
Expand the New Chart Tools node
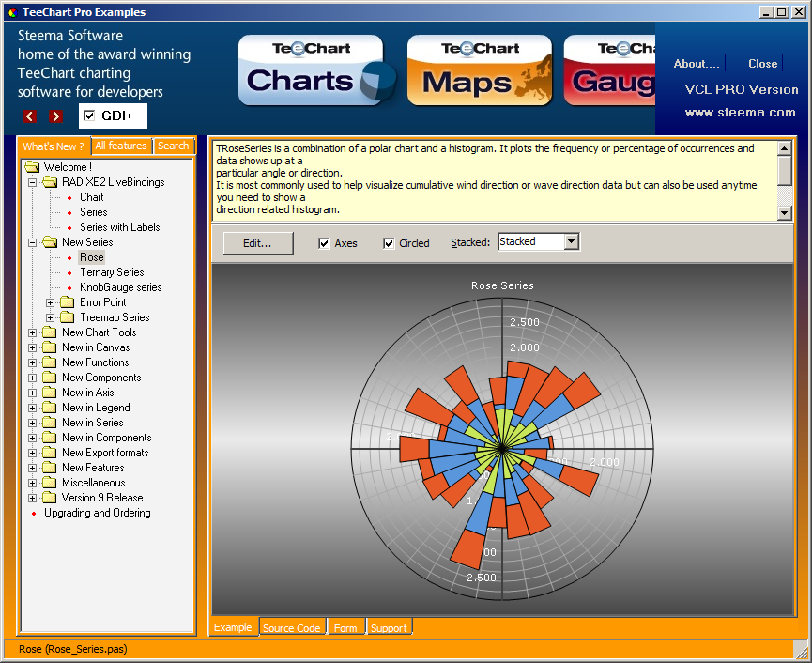click(x=32, y=332)
